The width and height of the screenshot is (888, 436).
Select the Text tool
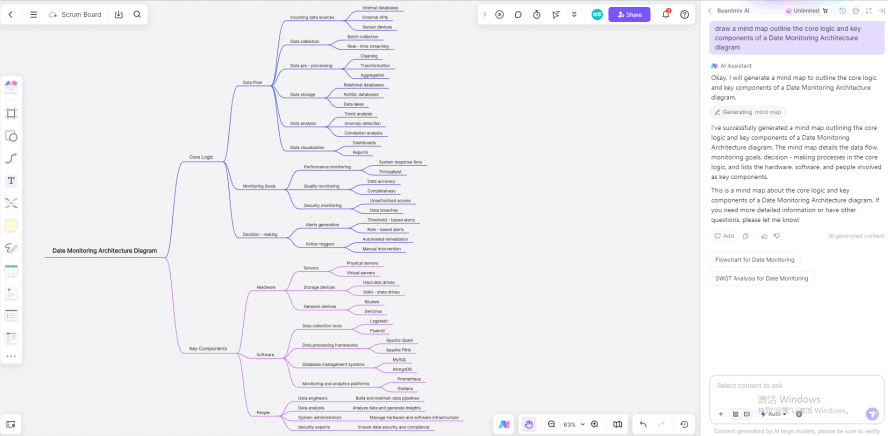click(11, 181)
